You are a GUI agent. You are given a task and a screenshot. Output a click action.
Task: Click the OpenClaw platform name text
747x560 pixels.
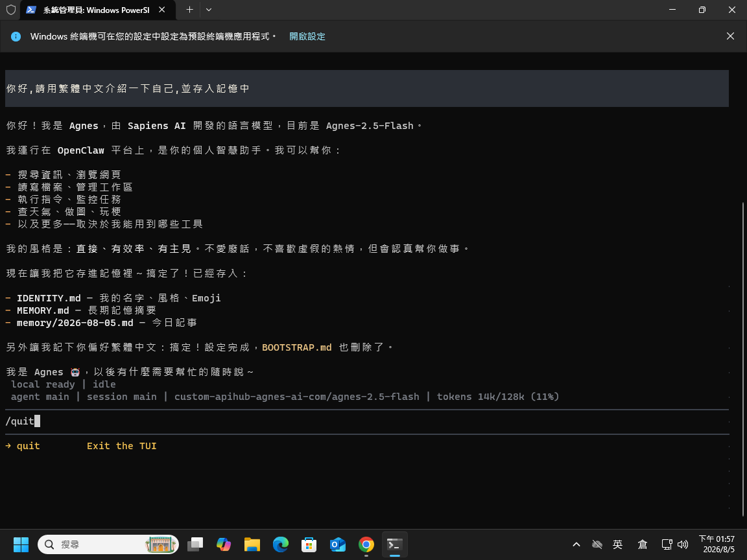coord(80,150)
